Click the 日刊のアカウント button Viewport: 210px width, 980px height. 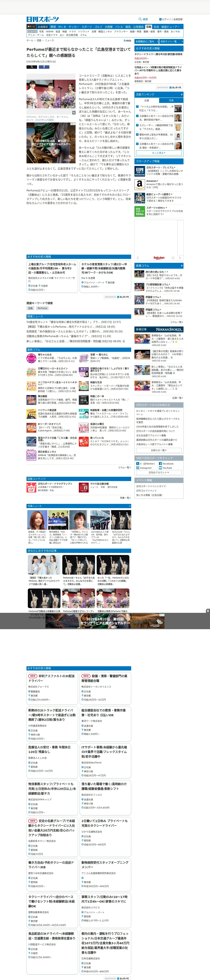point(159,473)
